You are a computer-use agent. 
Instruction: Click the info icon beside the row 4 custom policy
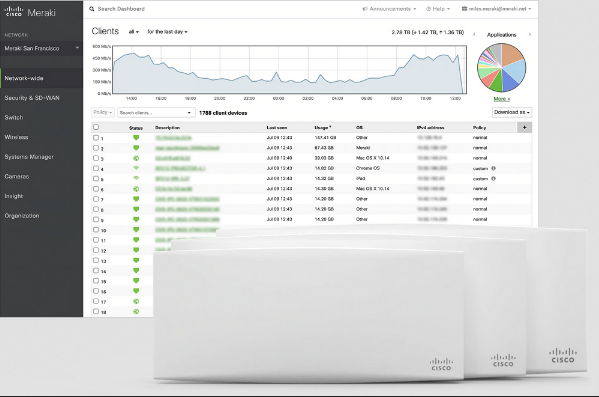pyautogui.click(x=493, y=168)
